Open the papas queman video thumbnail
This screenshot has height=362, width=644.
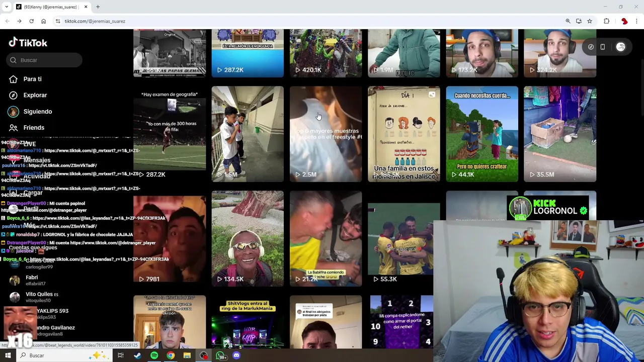click(x=170, y=53)
